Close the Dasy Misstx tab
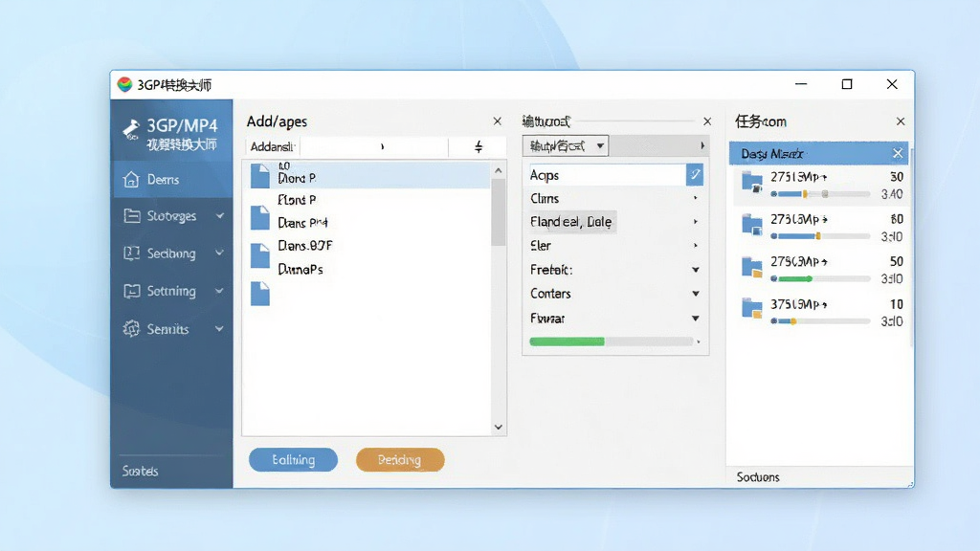Image resolution: width=980 pixels, height=551 pixels. pos(898,153)
